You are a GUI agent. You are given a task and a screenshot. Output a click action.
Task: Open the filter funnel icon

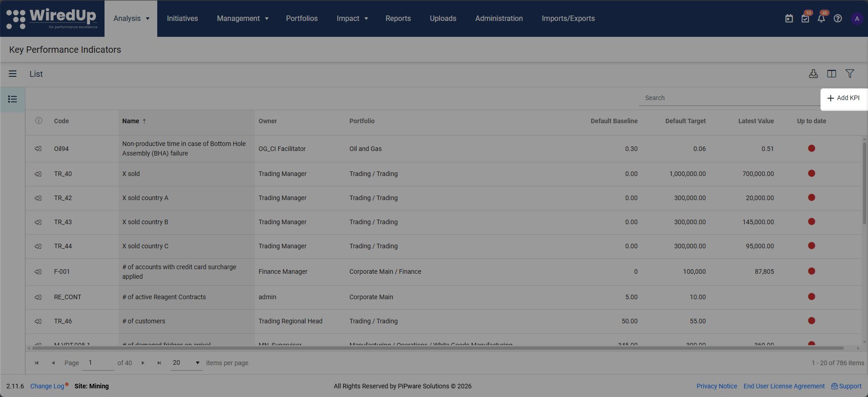point(850,74)
